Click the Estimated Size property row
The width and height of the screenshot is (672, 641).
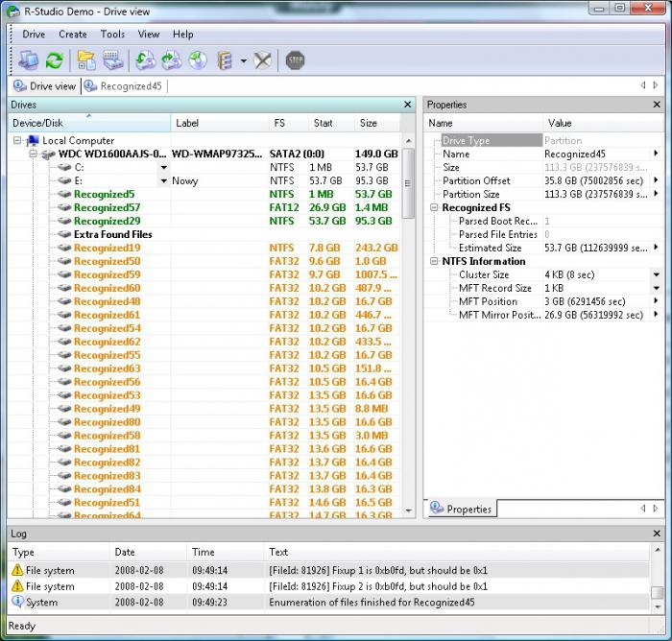click(544, 249)
